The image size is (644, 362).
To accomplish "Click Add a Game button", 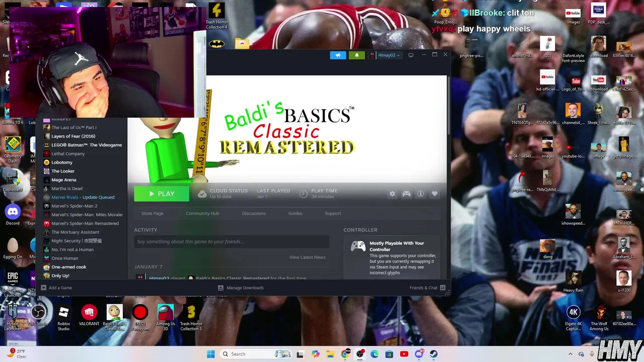I will [56, 288].
